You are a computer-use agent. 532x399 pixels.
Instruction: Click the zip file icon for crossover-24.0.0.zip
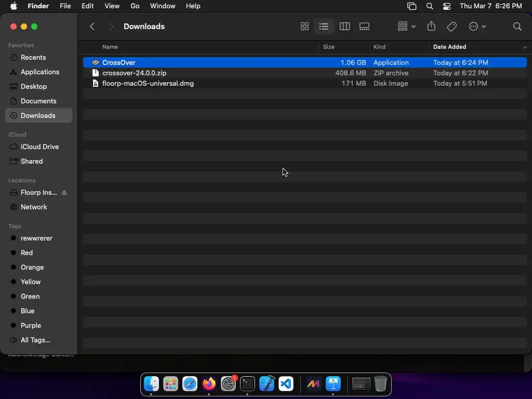[x=96, y=73]
